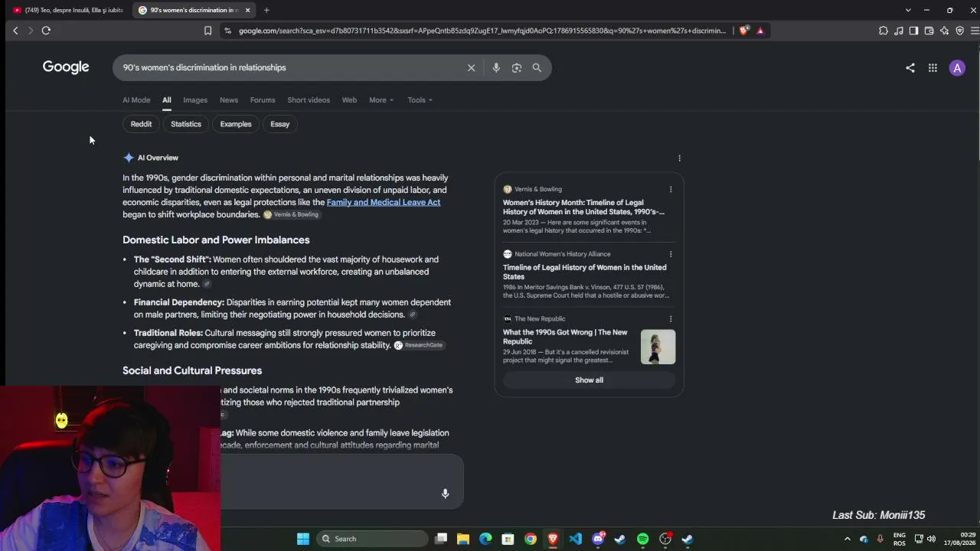Select the All results tab
The image size is (980, 551).
point(166,100)
